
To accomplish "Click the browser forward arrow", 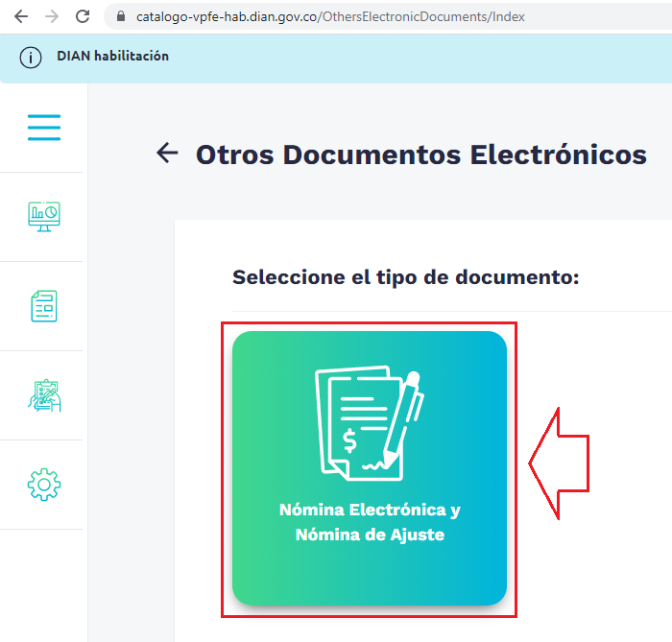I will [52, 16].
